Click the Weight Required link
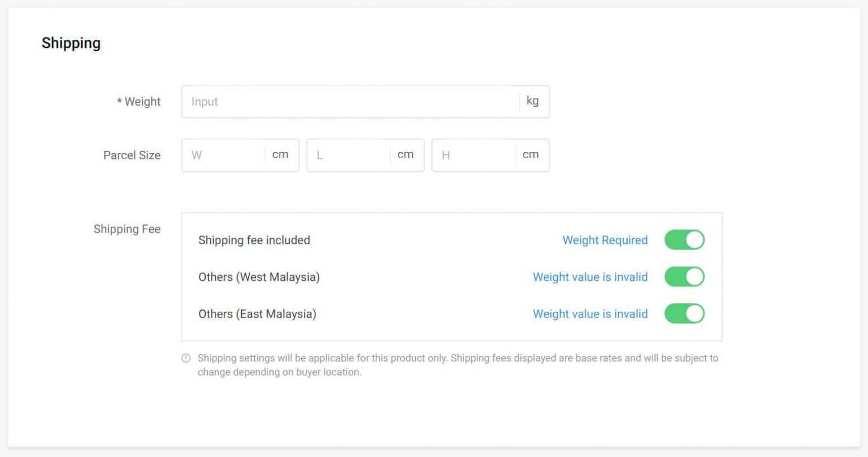 (605, 240)
